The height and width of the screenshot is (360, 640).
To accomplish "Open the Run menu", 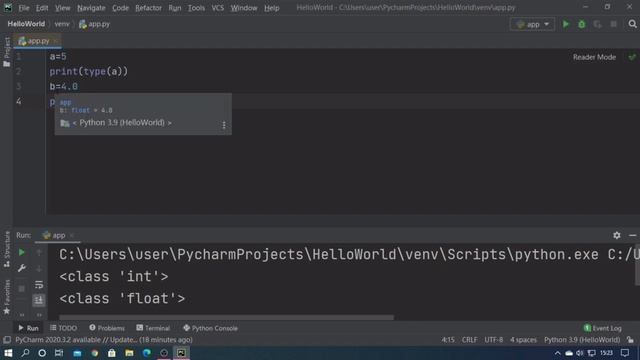I will [175, 8].
